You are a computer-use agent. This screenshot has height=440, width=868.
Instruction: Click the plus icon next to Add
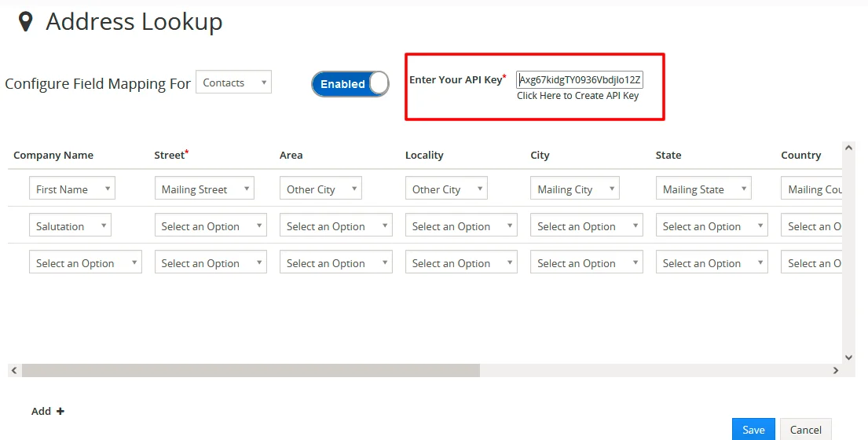coord(60,411)
